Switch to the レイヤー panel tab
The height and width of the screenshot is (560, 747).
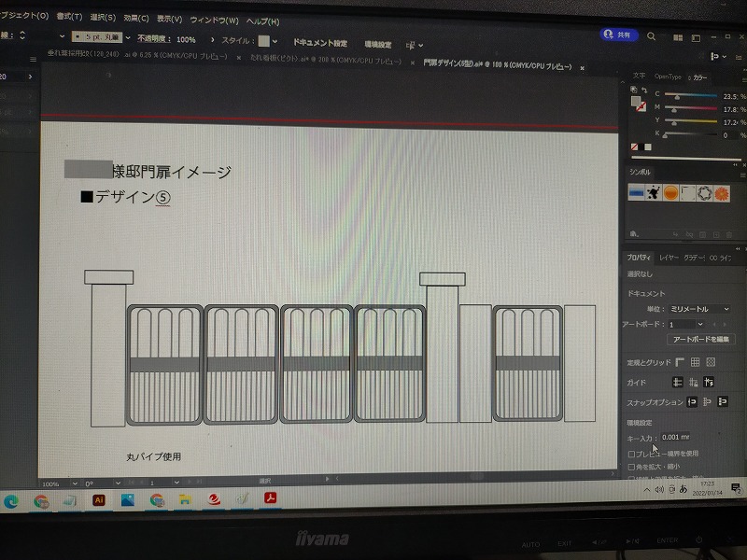(x=669, y=257)
